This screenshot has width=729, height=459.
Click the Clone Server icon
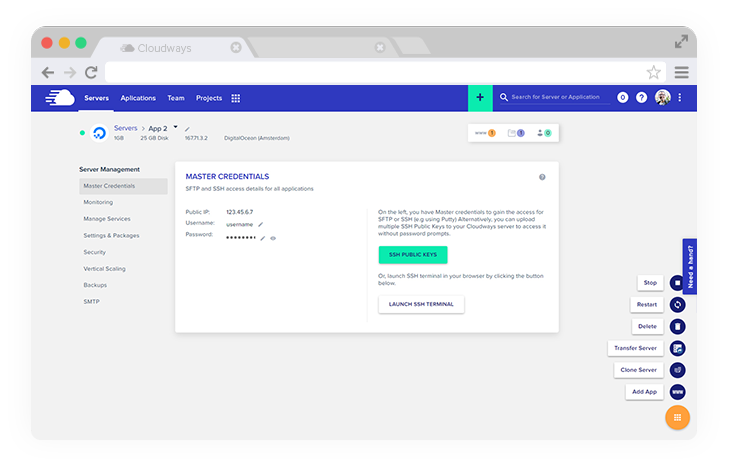(678, 370)
